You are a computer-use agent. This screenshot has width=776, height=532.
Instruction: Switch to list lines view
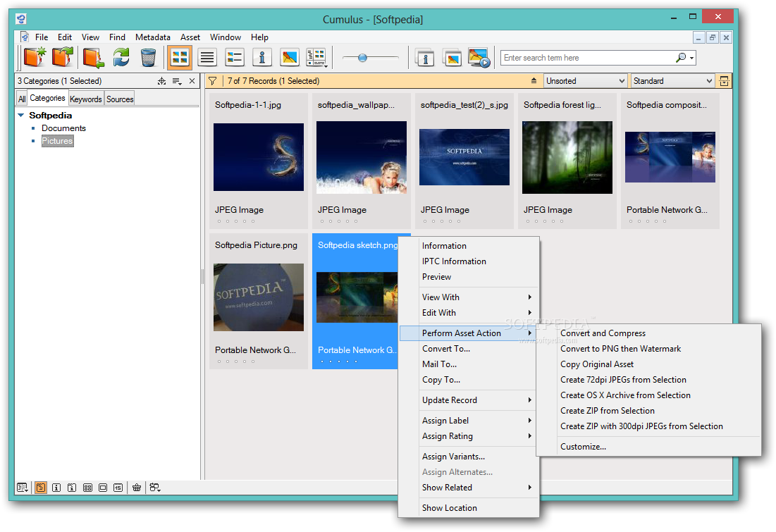207,57
